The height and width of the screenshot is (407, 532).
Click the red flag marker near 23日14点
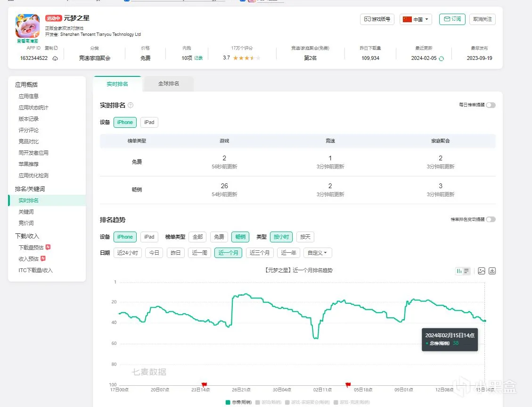tap(204, 384)
